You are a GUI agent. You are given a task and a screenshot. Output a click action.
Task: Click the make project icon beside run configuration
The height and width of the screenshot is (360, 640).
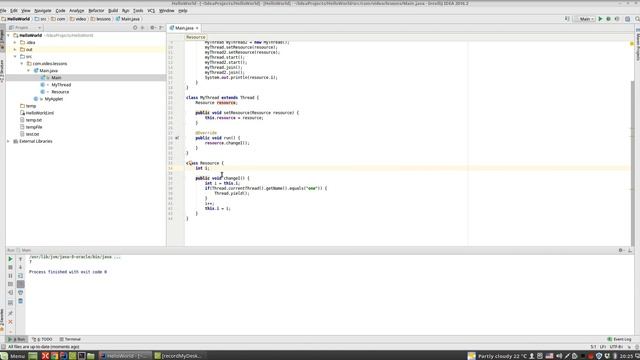click(x=567, y=19)
